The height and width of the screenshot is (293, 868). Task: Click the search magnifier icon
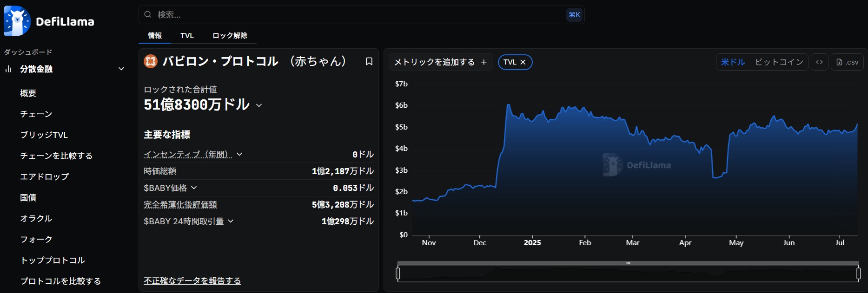click(148, 15)
